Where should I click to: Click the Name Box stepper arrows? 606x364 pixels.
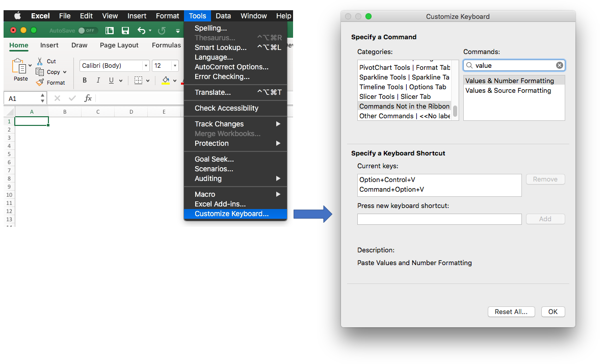[x=42, y=98]
